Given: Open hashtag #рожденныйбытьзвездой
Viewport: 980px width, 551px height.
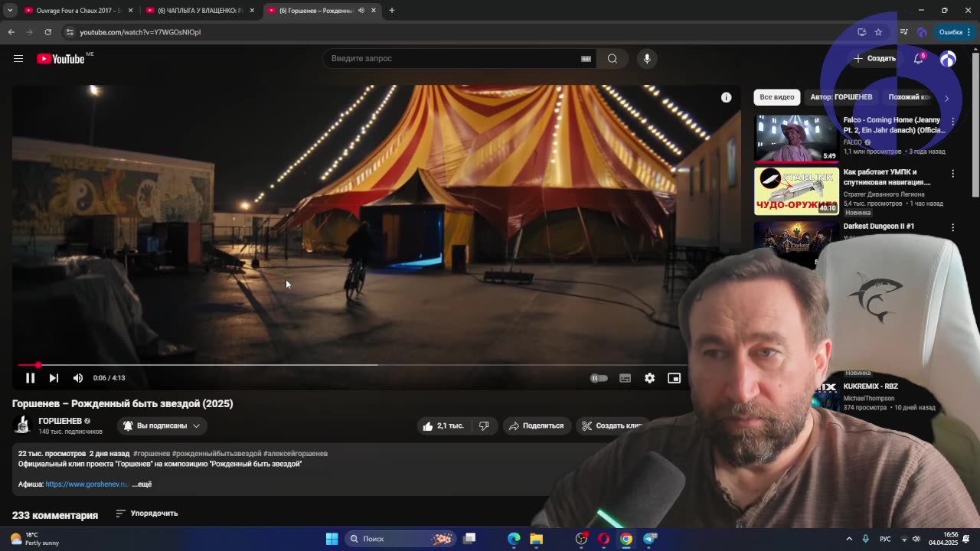Looking at the screenshot, I should click(217, 454).
